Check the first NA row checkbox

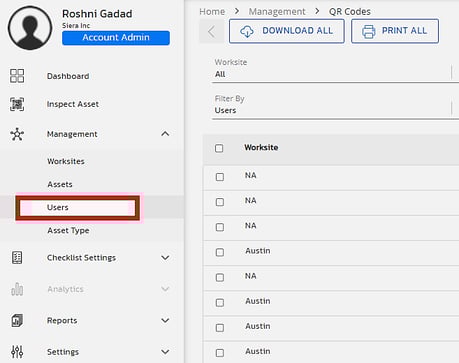tap(220, 177)
